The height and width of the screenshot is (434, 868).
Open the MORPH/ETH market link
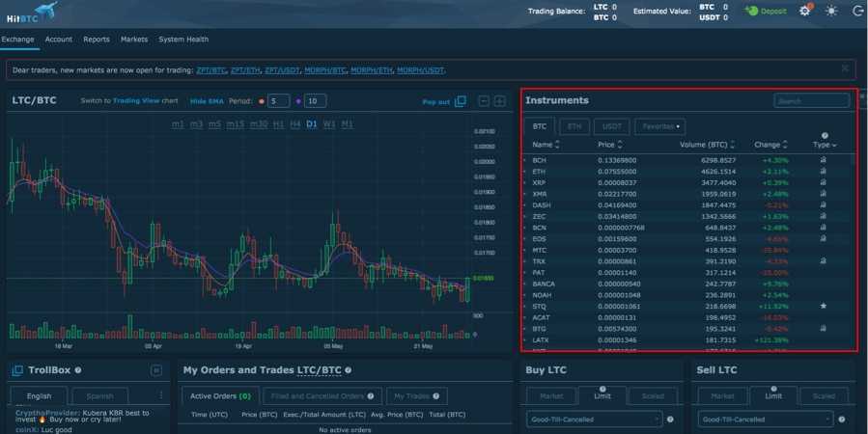coord(372,70)
